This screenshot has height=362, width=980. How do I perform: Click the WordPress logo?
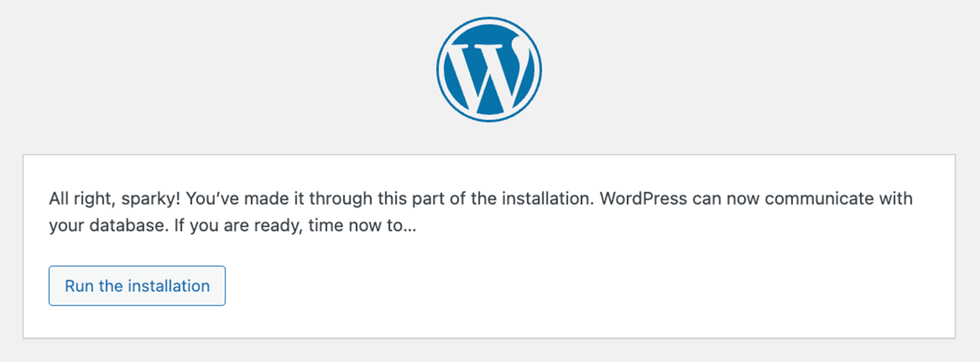point(489,70)
